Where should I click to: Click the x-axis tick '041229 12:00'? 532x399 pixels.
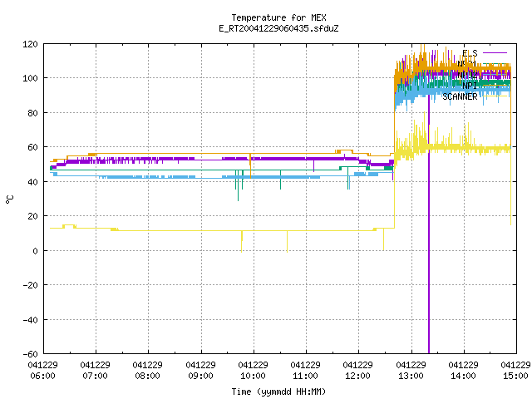click(358, 370)
